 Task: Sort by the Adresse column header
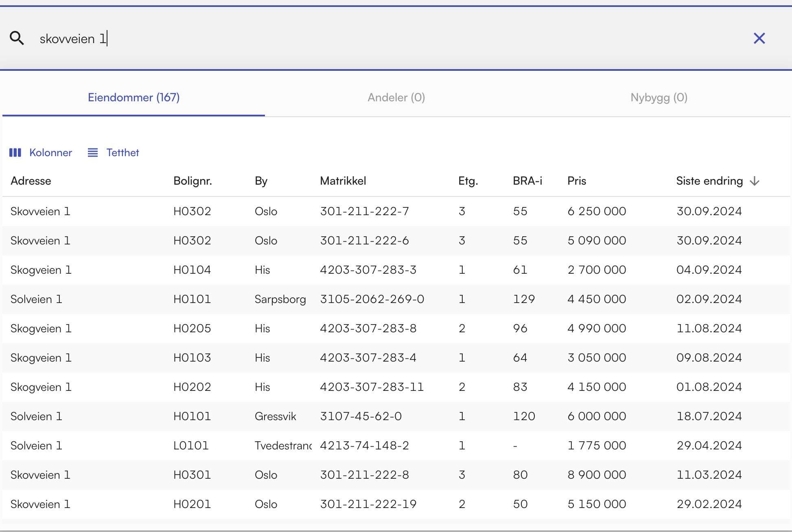point(31,181)
